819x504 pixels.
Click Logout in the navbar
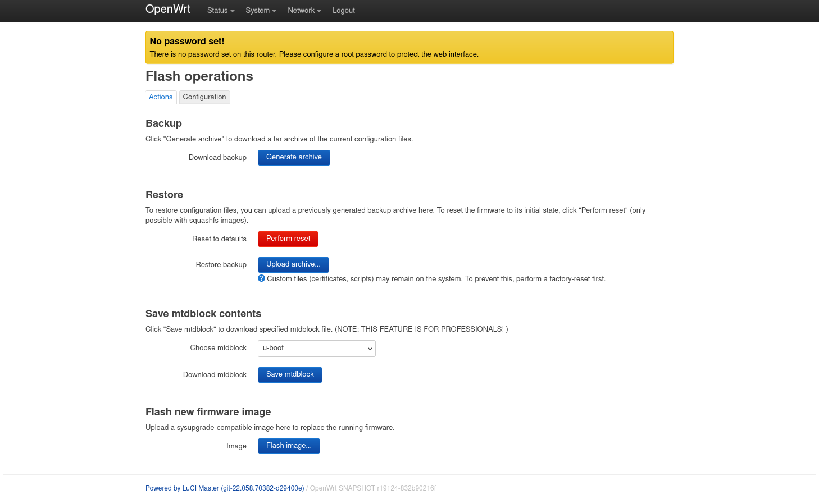pos(344,11)
